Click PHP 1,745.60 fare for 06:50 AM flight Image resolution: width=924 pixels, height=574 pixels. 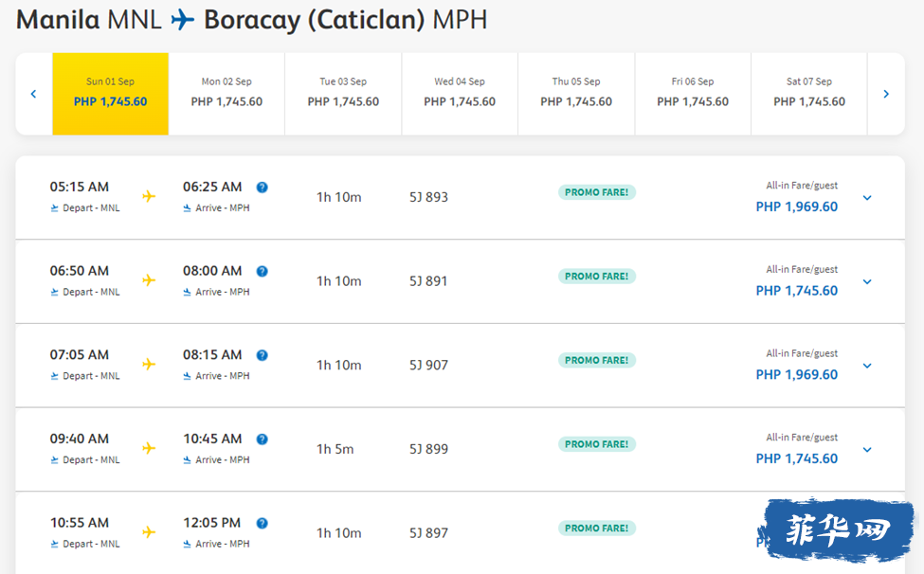(x=796, y=291)
